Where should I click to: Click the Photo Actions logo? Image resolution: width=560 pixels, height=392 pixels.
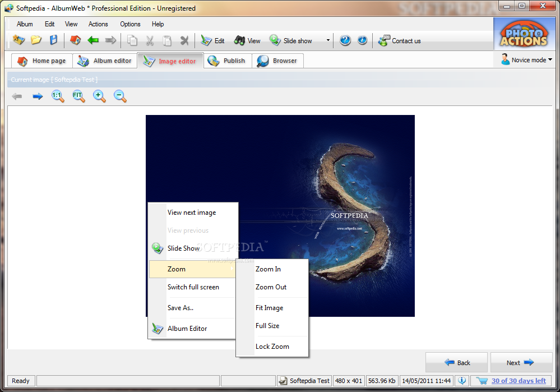(x=523, y=34)
